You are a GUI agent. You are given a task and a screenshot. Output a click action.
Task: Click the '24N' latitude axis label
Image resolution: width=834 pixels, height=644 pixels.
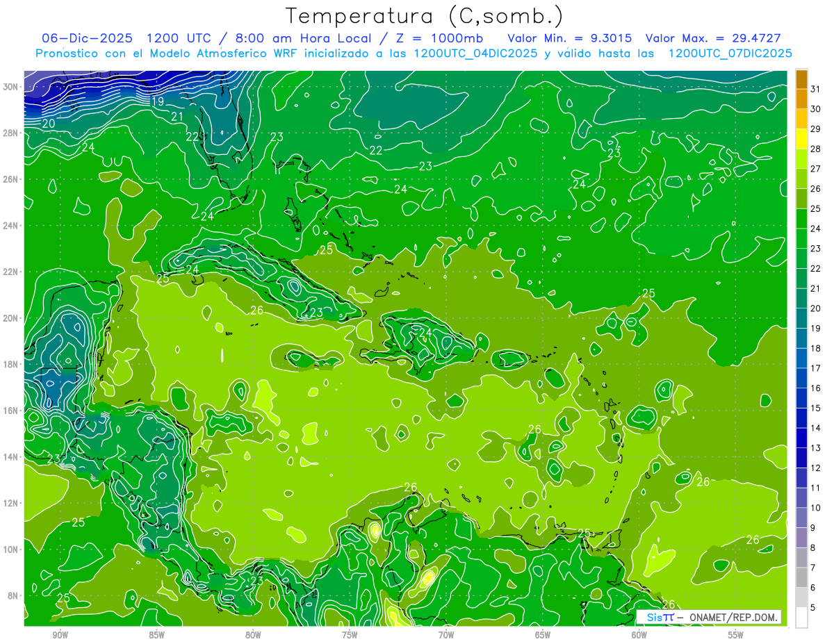(x=11, y=226)
